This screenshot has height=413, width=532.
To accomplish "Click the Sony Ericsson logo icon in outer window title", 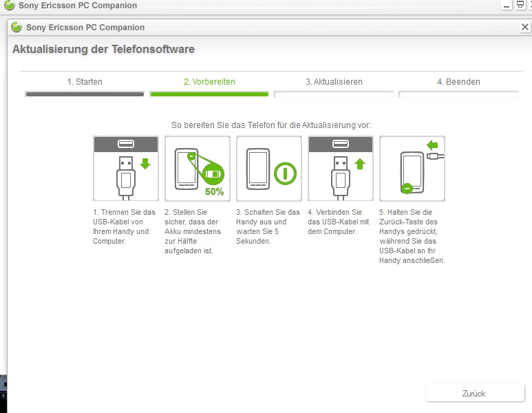I will (x=10, y=5).
